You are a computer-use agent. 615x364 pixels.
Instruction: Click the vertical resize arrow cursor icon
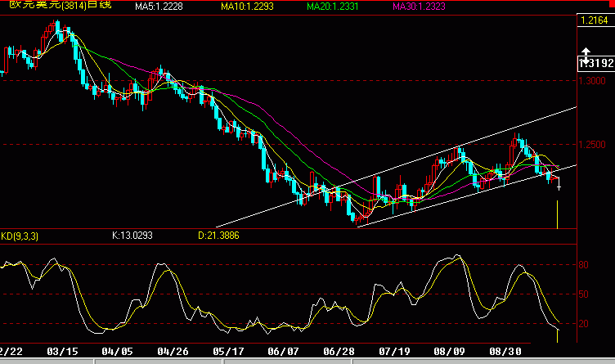point(586,56)
